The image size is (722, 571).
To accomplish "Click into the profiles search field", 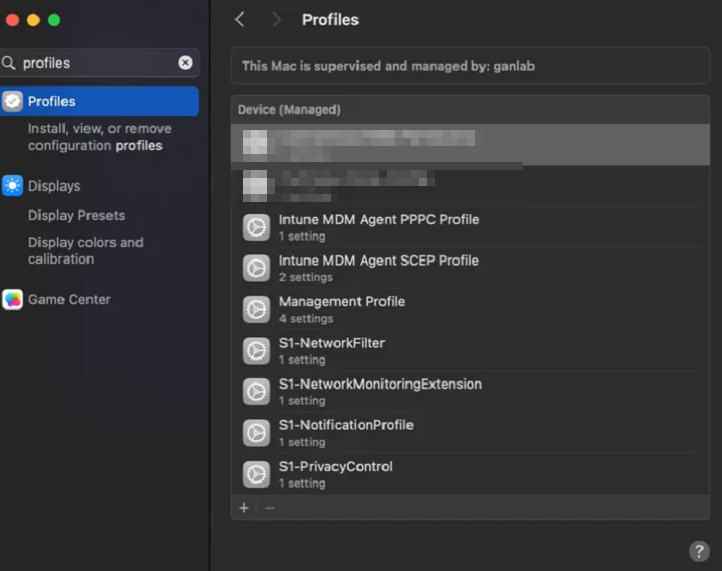I will (95, 62).
